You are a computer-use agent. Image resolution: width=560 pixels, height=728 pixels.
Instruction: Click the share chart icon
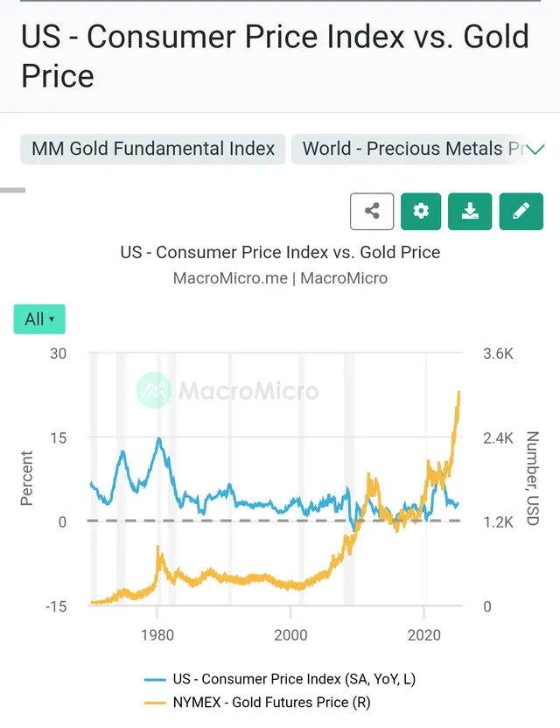372,212
